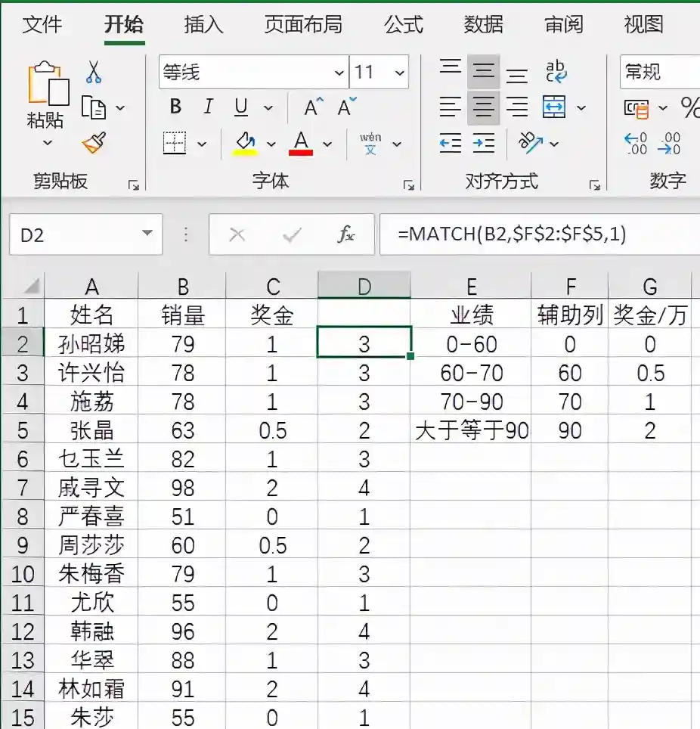This screenshot has height=729, width=700.
Task: Expand the font size dropdown
Action: 400,73
